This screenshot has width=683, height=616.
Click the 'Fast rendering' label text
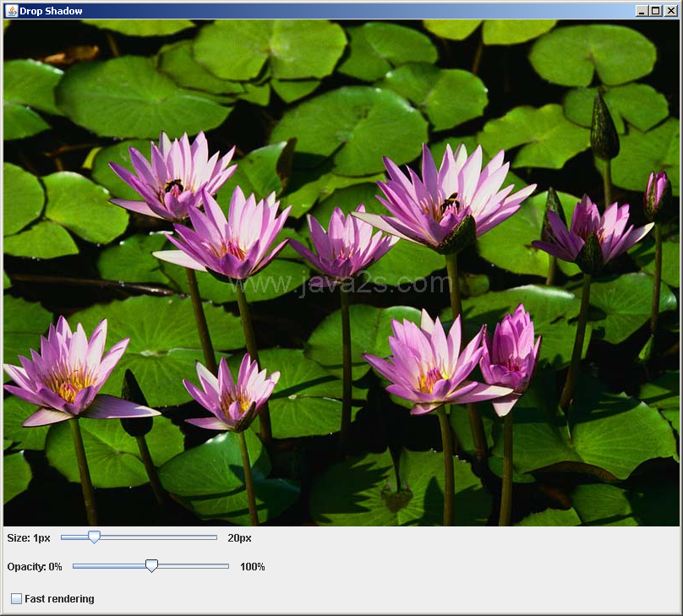tap(59, 599)
